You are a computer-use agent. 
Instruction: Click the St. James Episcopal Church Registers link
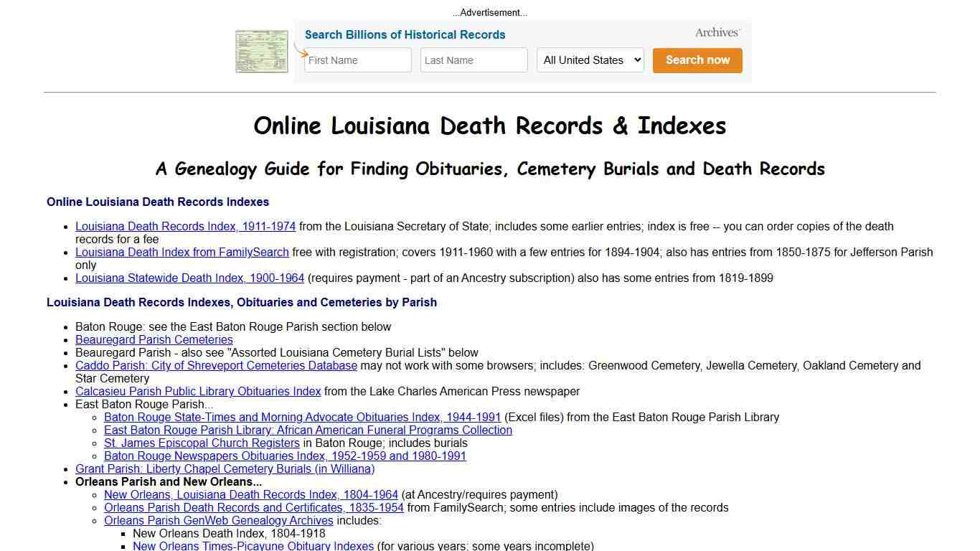point(202,443)
